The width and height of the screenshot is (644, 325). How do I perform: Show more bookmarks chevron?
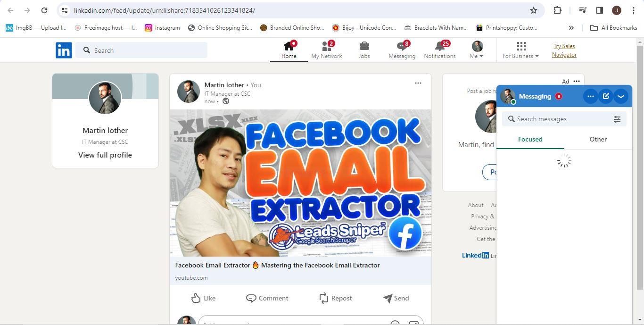click(x=571, y=28)
